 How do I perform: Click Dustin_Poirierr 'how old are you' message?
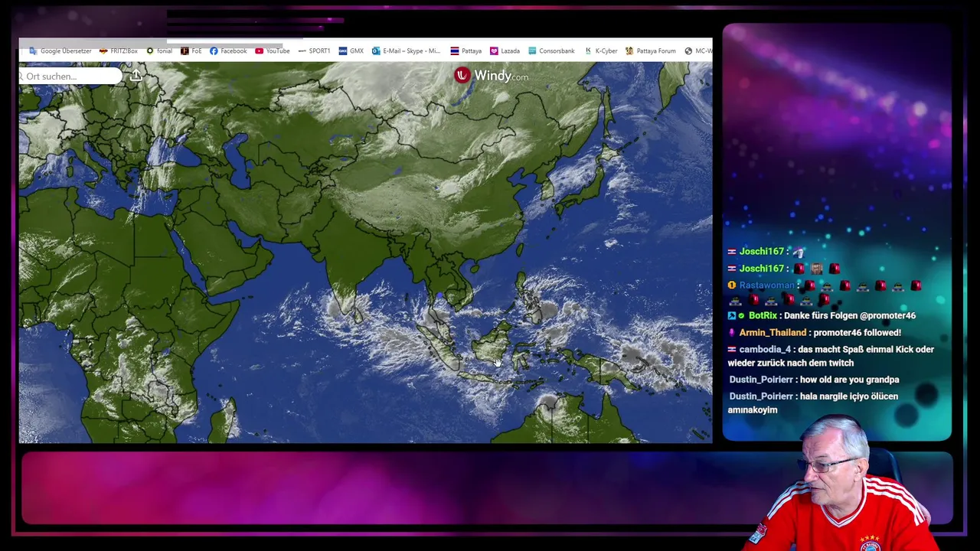[x=849, y=380]
